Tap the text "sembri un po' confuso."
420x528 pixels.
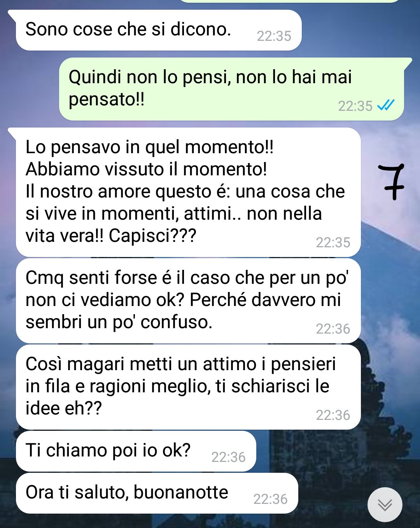tap(119, 322)
